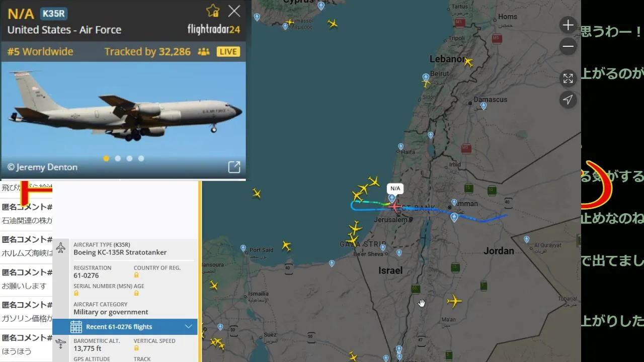Open the aircraft photo in a new window
The height and width of the screenshot is (362, 644).
[x=234, y=167]
